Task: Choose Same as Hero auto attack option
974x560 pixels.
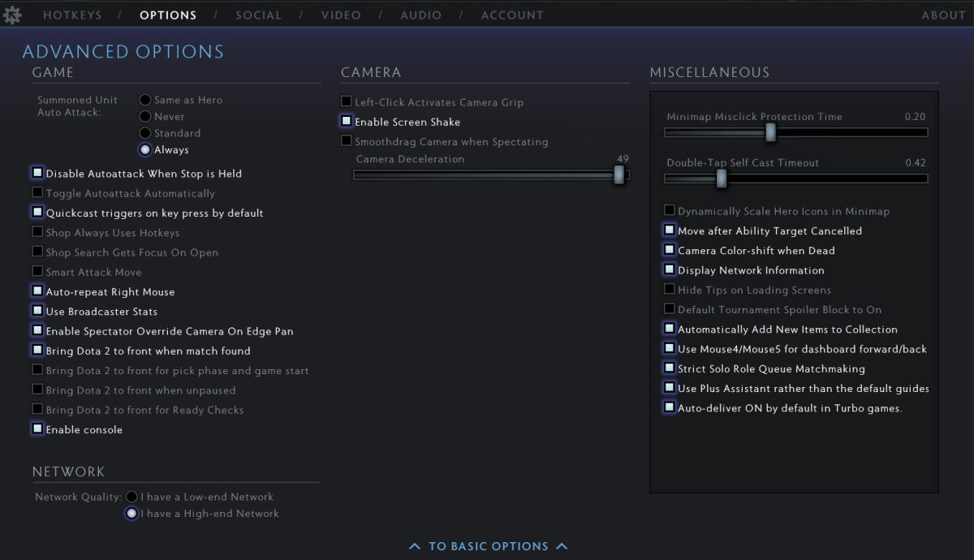Action: pyautogui.click(x=145, y=100)
